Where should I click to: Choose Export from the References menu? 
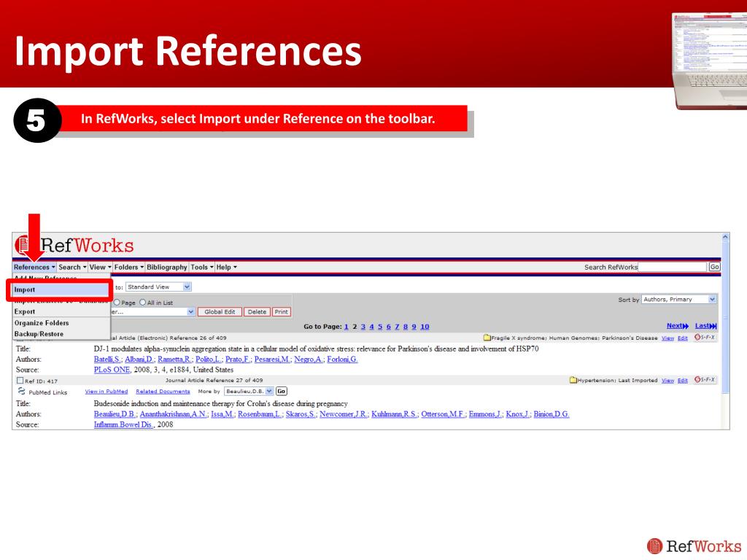click(61, 311)
